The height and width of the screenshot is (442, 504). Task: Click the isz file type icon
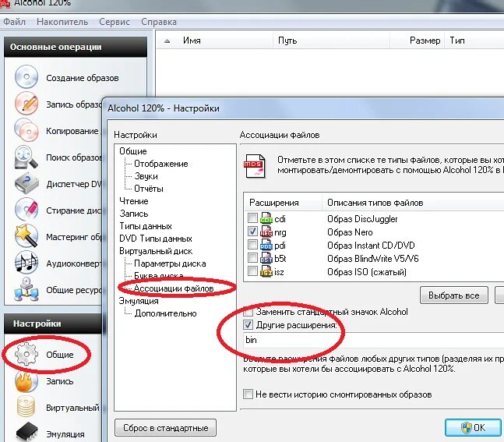[x=266, y=271]
